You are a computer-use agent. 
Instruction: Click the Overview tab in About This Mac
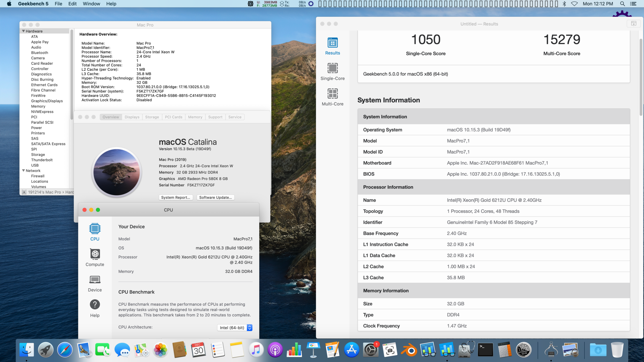110,117
